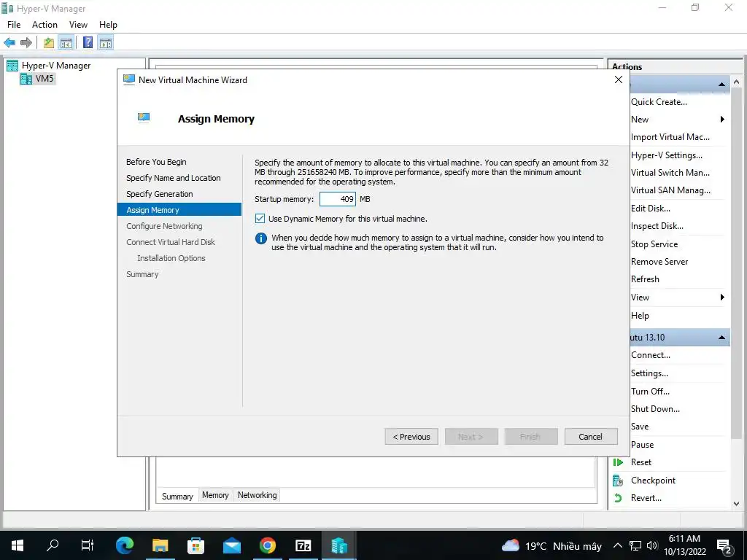Viewport: 747px width, 560px height.
Task: Click Stop Service in Actions pane
Action: click(654, 244)
